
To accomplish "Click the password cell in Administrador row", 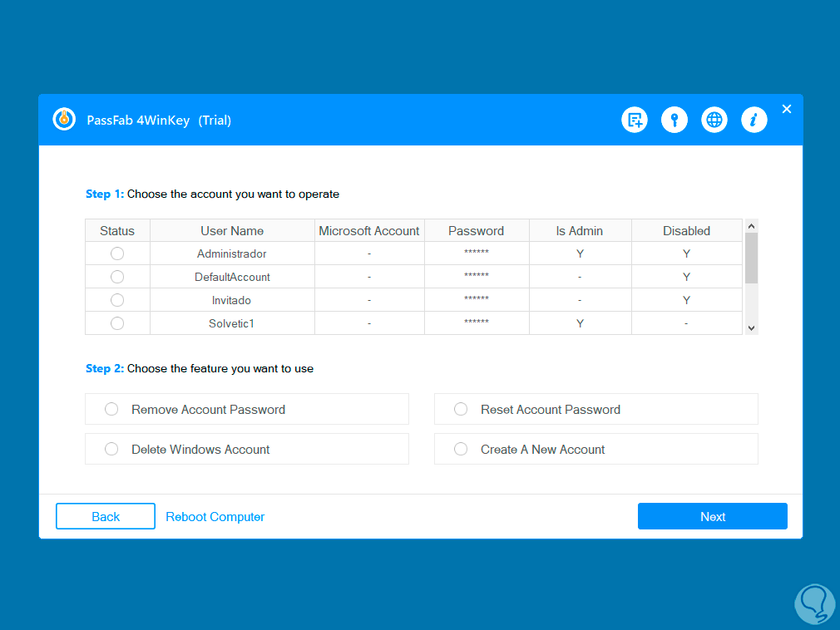I will 477,253.
